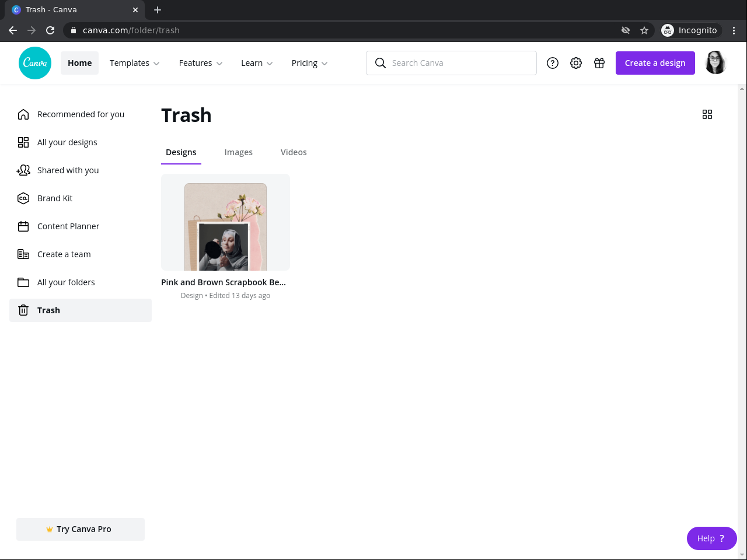The height and width of the screenshot is (560, 747).
Task: Click the search magnifier icon
Action: coord(381,63)
